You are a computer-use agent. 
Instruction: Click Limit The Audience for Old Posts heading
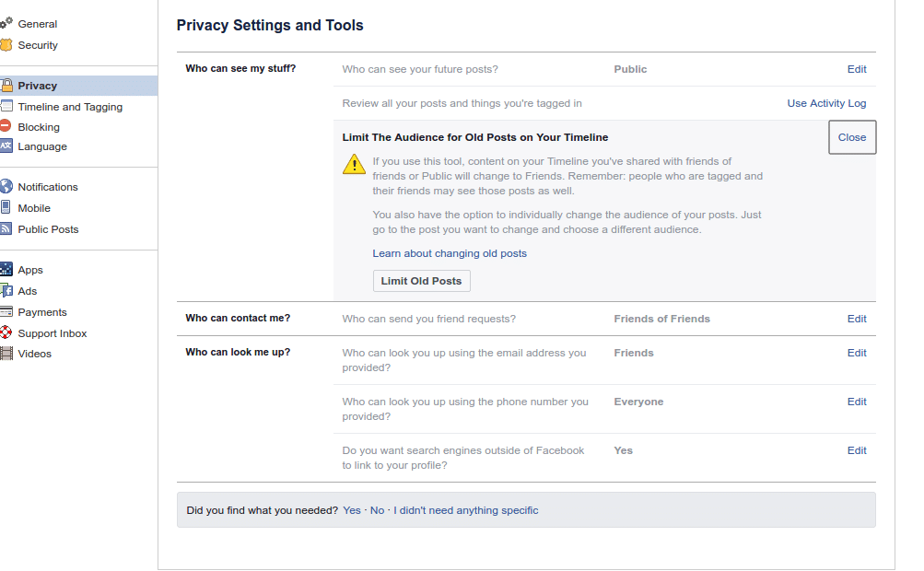475,137
